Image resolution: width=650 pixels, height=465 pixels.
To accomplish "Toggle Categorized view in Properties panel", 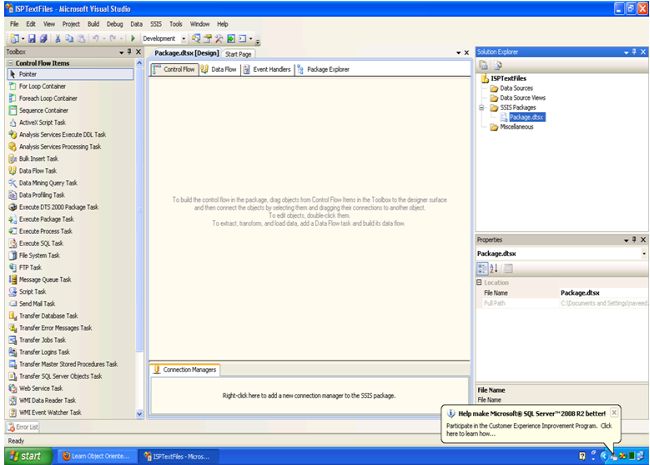I will point(482,269).
